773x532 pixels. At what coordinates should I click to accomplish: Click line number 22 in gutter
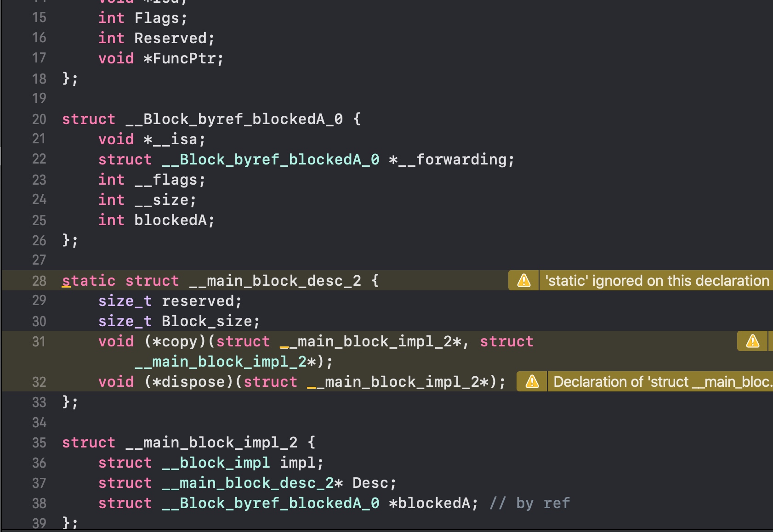click(x=39, y=159)
